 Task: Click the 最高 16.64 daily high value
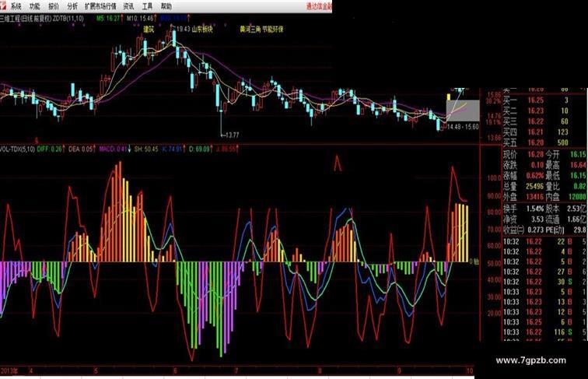click(x=567, y=165)
